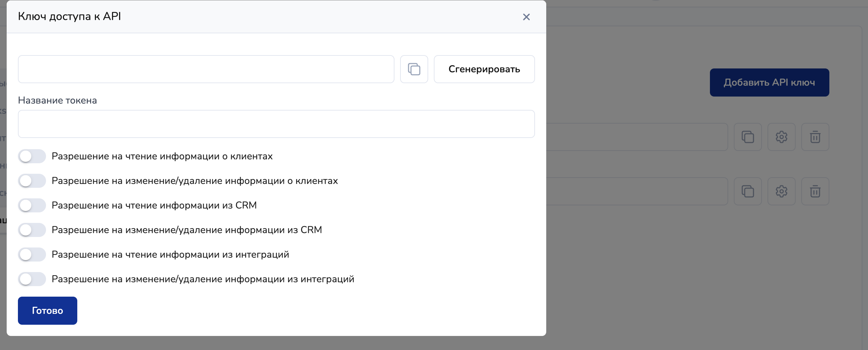
Task: Click the API key text field
Action: click(x=206, y=69)
